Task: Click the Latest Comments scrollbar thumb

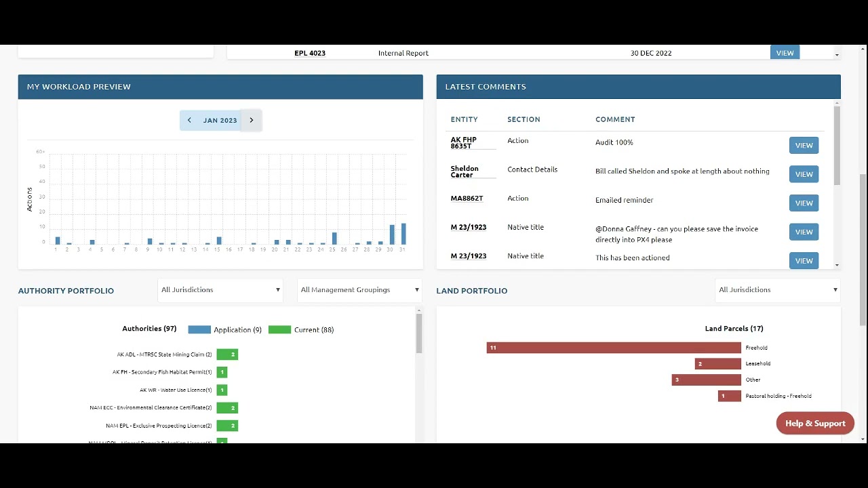Action: [837, 145]
